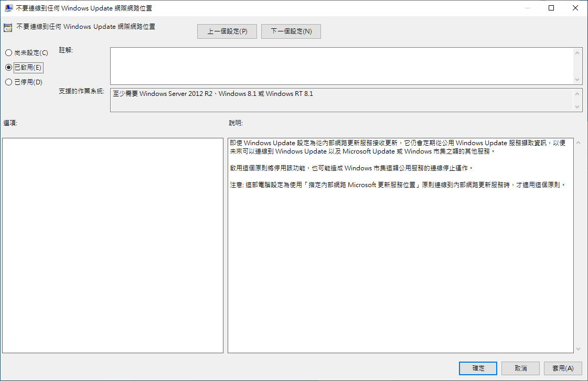Click the 選項: label
The width and height of the screenshot is (588, 381).
10,123
